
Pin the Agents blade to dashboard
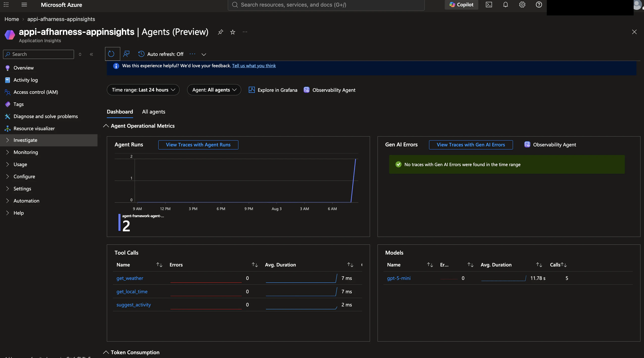tap(220, 32)
